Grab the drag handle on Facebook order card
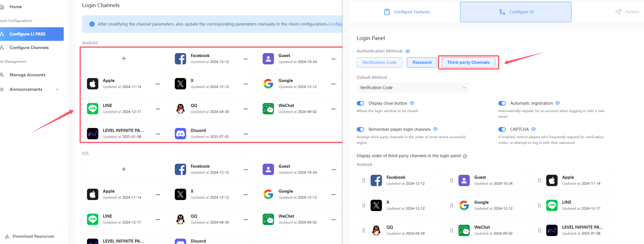Screen dimensions: 644x244 click(x=364, y=180)
